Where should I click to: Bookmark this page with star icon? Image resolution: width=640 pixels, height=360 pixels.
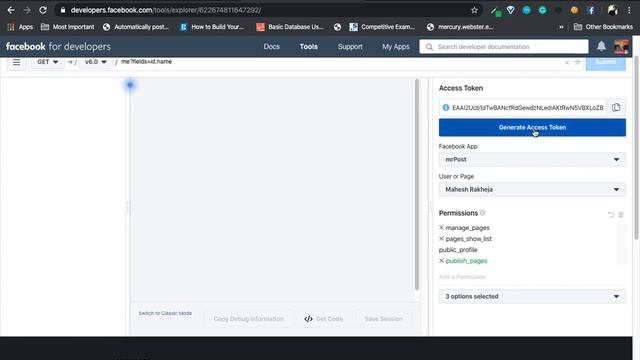coord(474,10)
